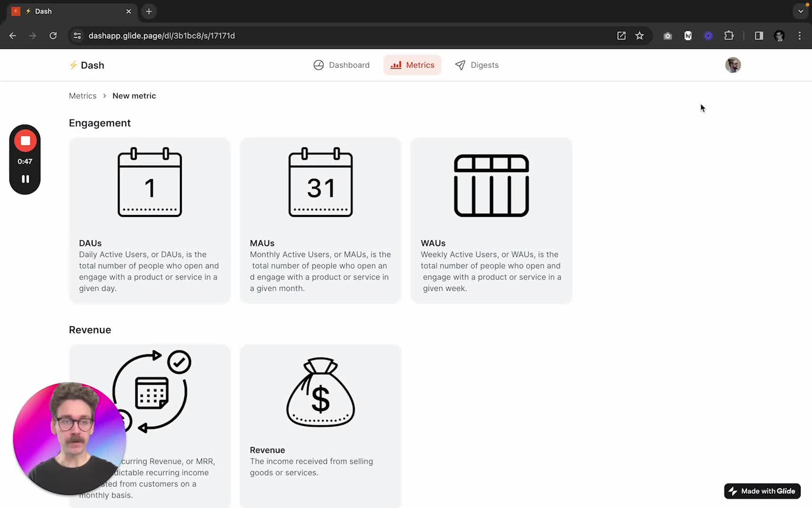
Task: Open the Digests tab
Action: coord(477,65)
